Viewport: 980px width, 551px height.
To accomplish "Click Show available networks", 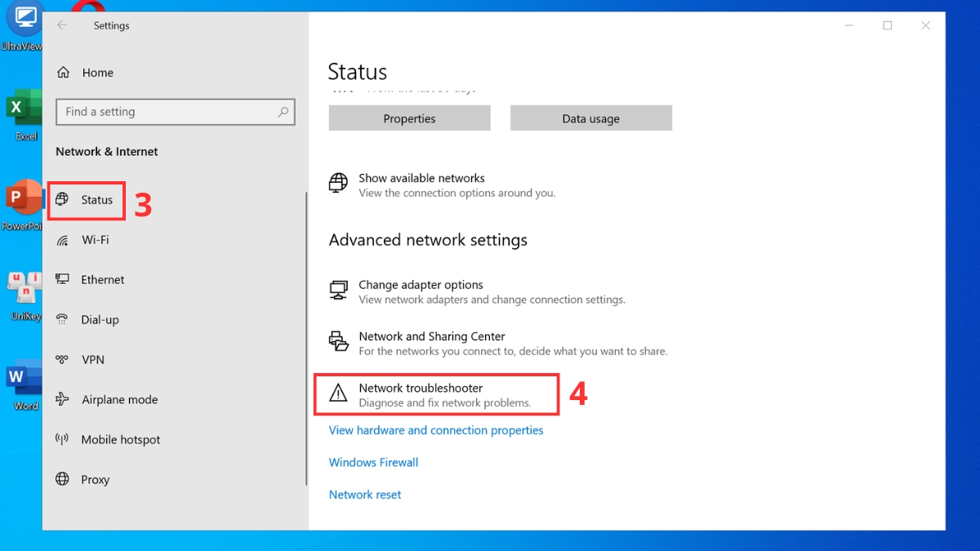I will (x=421, y=178).
